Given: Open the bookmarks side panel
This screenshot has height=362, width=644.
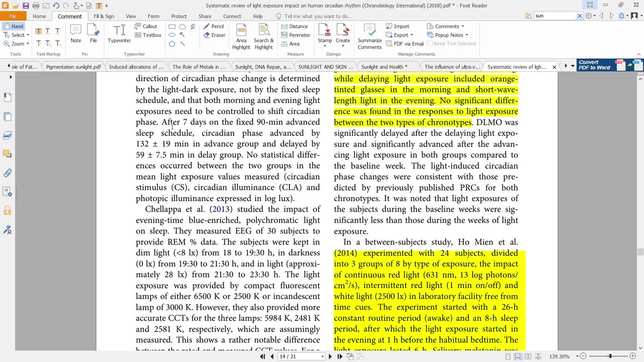Looking at the screenshot, I should click(x=8, y=97).
